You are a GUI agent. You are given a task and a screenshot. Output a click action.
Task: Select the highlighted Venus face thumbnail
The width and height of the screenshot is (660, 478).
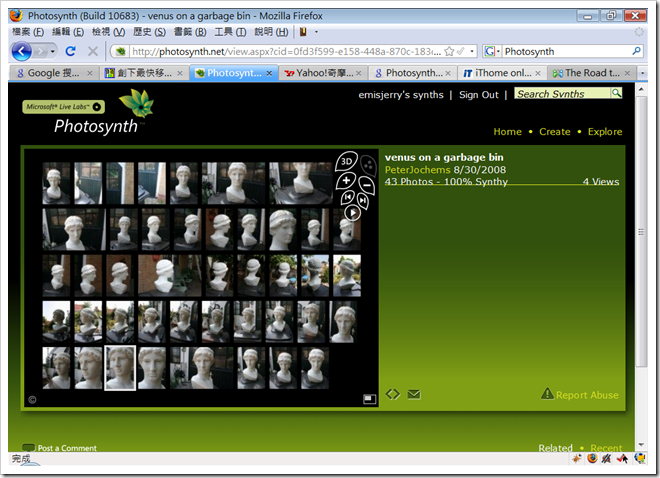120,368
